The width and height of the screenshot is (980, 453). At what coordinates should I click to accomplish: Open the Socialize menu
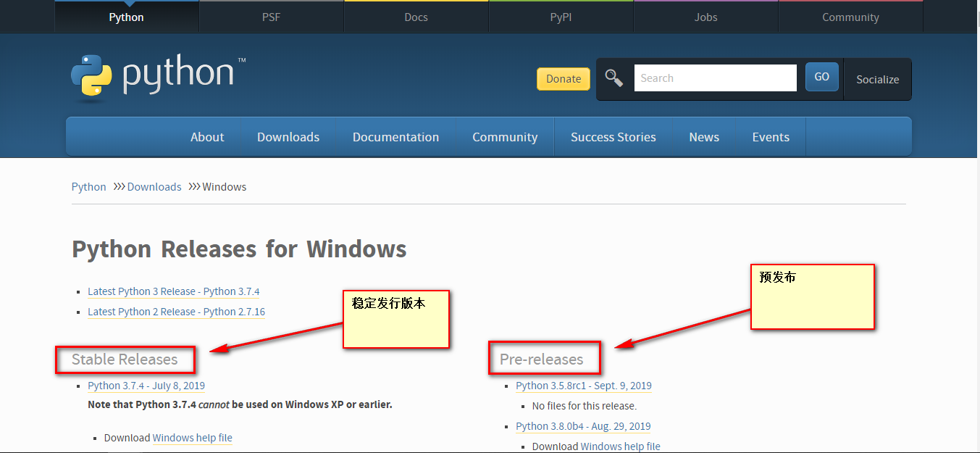pos(877,79)
